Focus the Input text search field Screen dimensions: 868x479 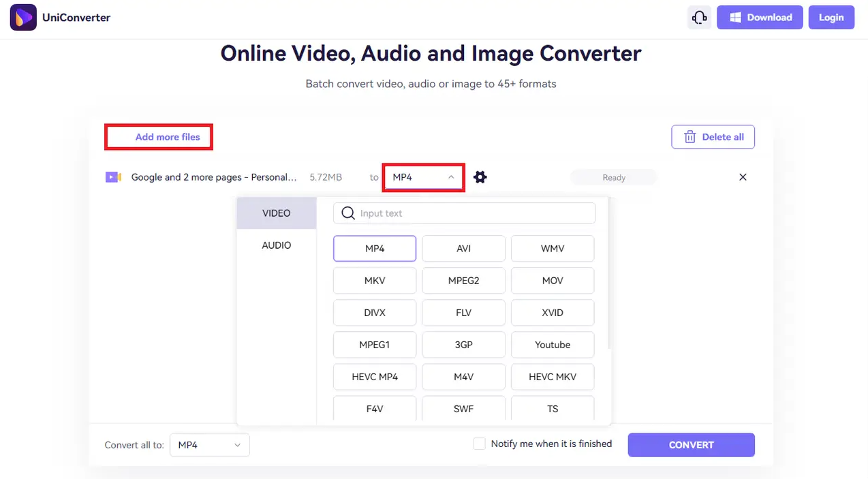[465, 213]
